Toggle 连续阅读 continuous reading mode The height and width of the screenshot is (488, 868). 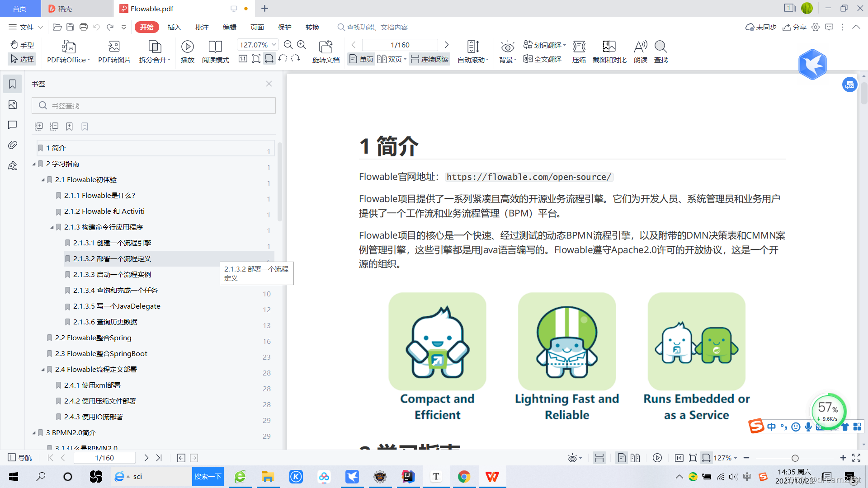pyautogui.click(x=429, y=59)
